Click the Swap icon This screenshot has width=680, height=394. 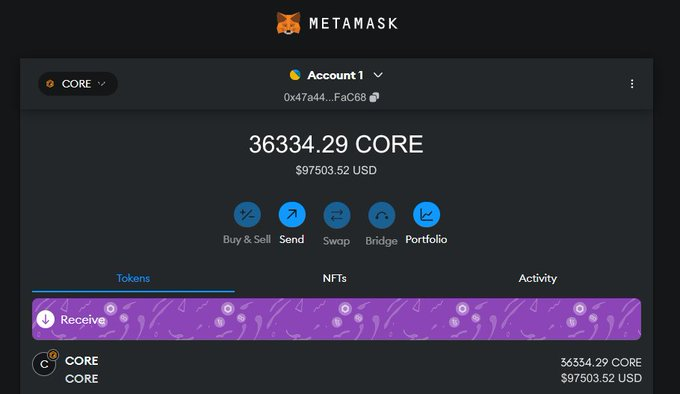coord(337,215)
